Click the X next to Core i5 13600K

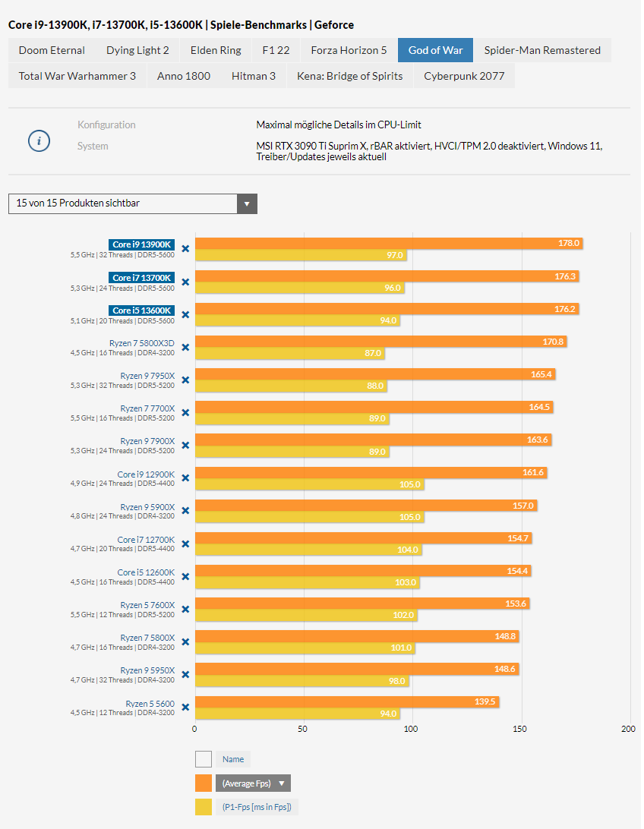[x=185, y=314]
